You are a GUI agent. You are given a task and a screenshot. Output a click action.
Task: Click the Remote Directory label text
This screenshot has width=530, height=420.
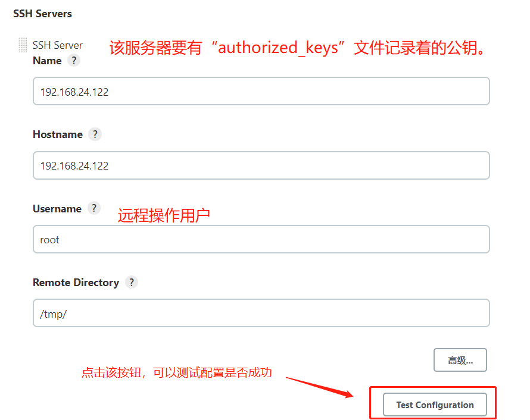76,283
